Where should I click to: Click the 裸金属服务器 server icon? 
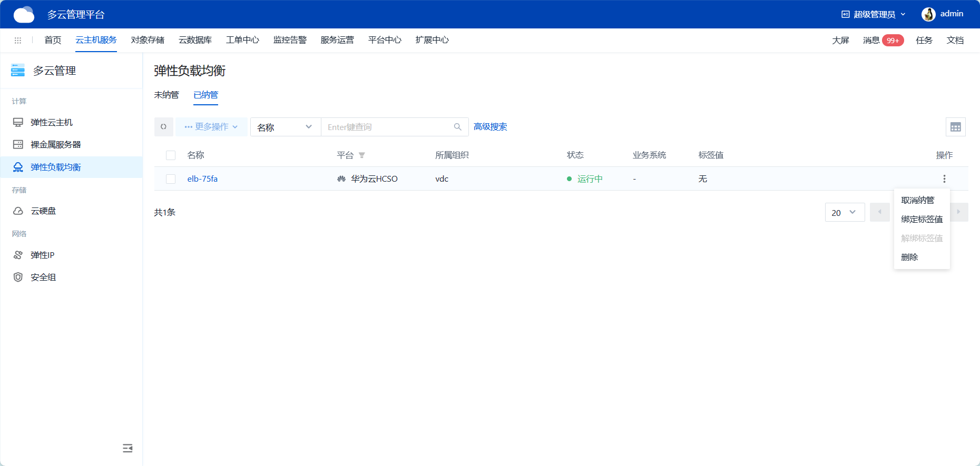(18, 144)
